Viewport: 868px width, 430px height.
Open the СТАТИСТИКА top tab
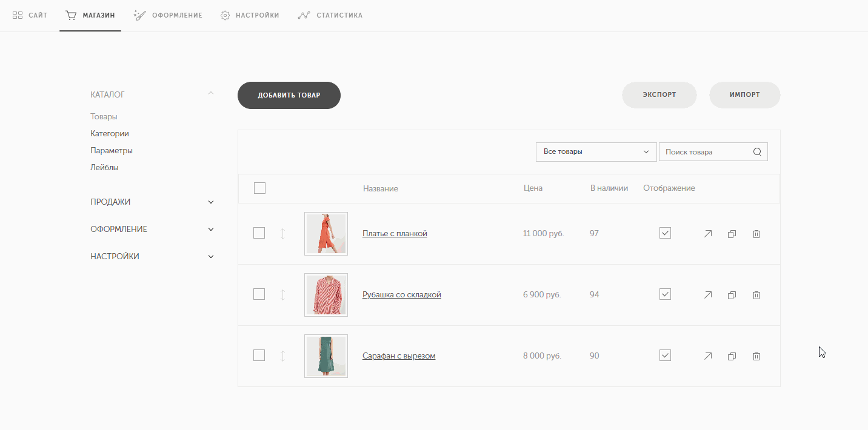(330, 15)
